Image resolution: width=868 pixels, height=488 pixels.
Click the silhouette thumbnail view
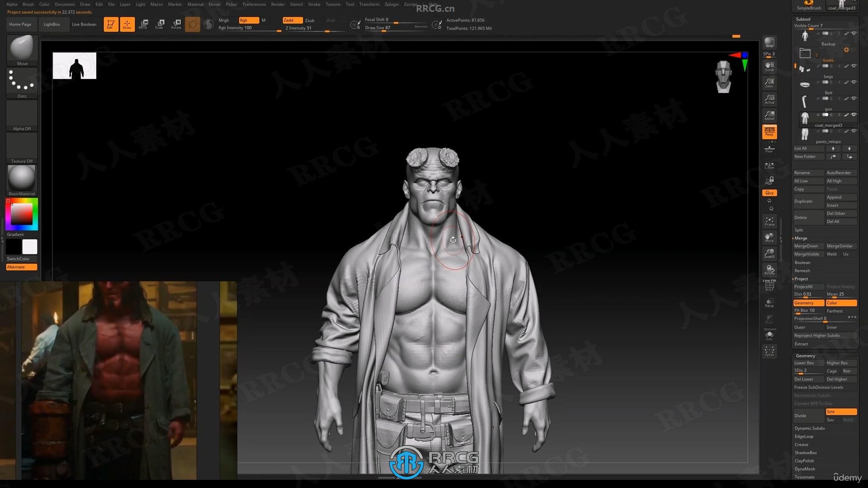coord(75,66)
